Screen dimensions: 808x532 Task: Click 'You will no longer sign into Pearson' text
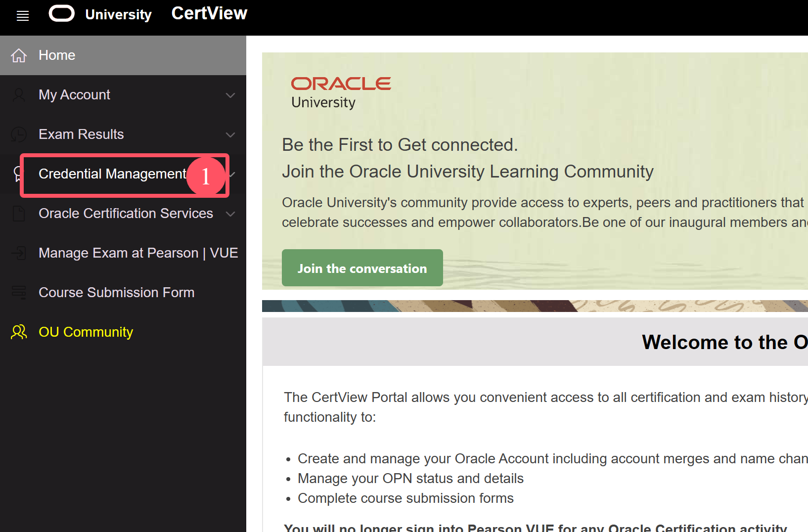tap(536, 527)
